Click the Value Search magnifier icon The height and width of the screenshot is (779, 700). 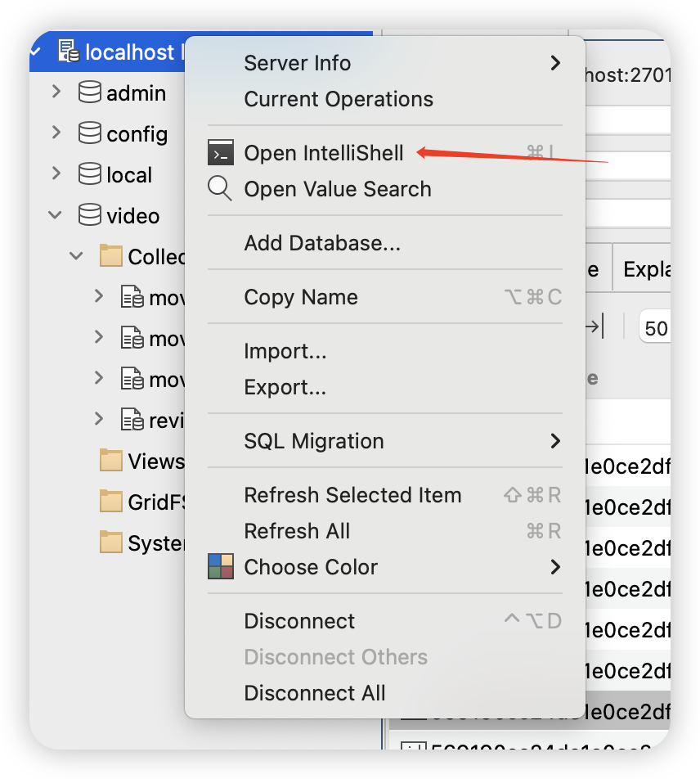click(x=220, y=189)
